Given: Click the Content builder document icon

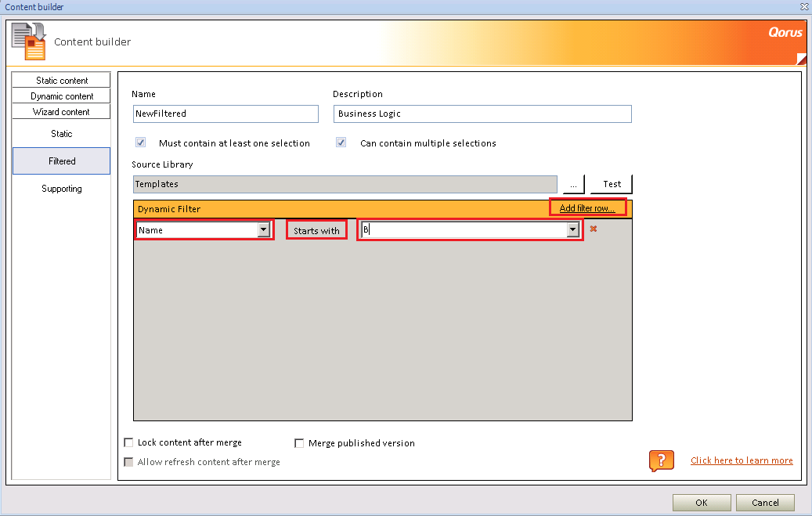Looking at the screenshot, I should coord(28,41).
